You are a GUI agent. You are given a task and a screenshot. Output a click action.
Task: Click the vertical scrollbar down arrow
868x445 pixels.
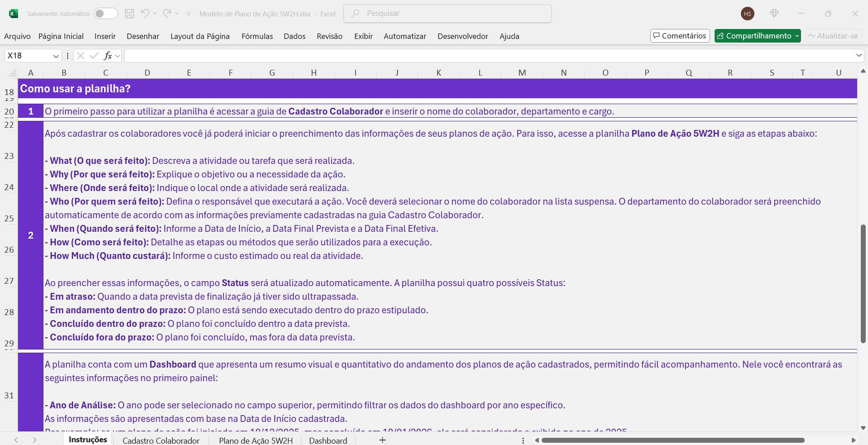tap(863, 428)
